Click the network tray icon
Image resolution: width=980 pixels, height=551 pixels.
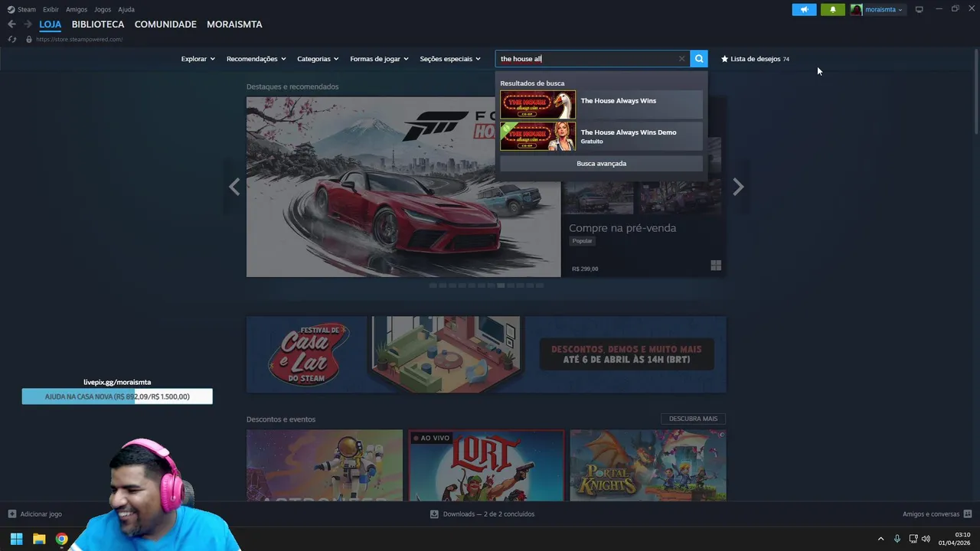pyautogui.click(x=913, y=539)
